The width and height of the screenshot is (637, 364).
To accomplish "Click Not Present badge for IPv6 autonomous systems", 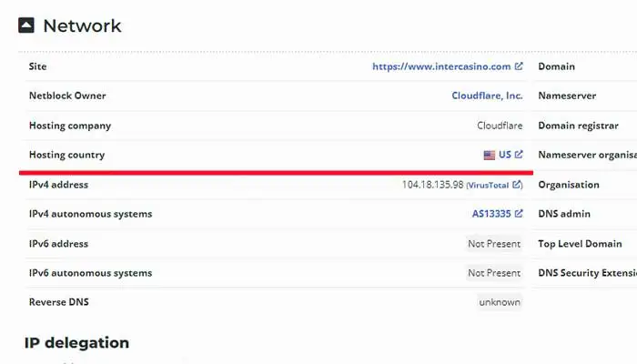I will 494,273.
